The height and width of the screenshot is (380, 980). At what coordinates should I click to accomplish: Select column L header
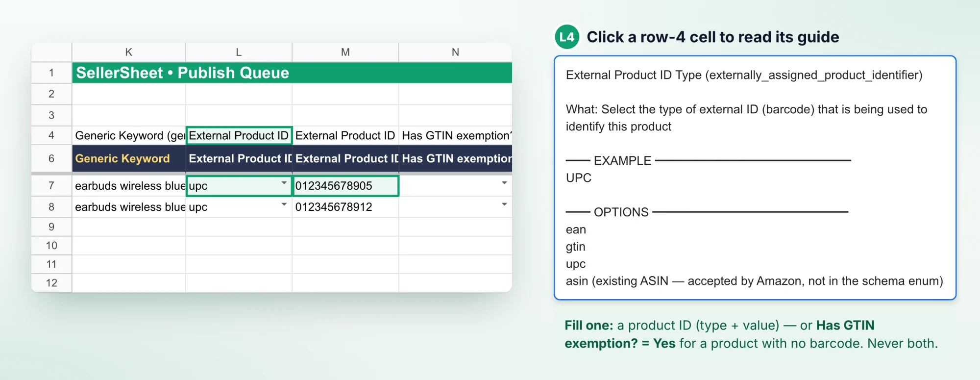pyautogui.click(x=239, y=52)
